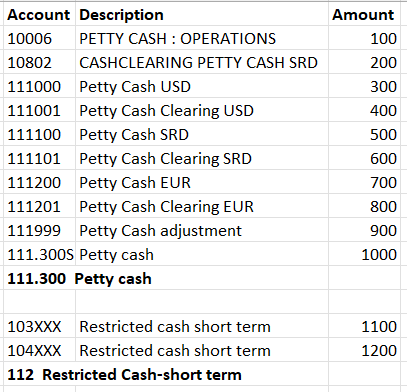Click the amount cell showing 200

364,62
